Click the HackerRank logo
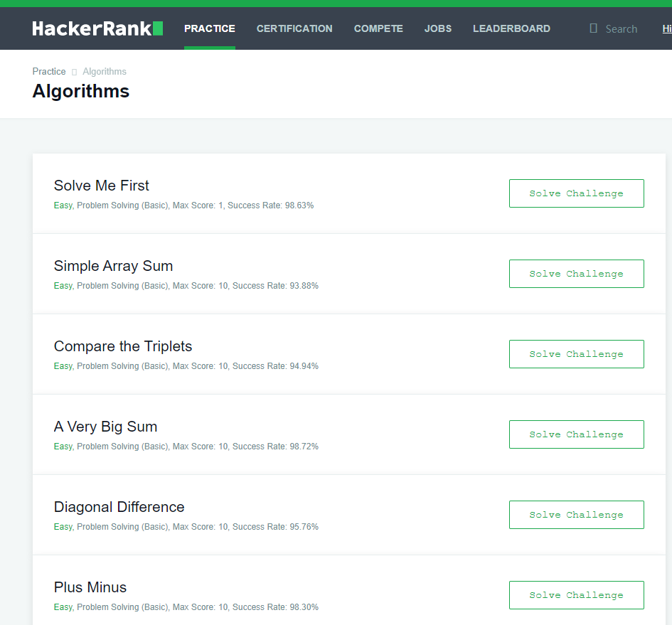The image size is (672, 625). 97,28
